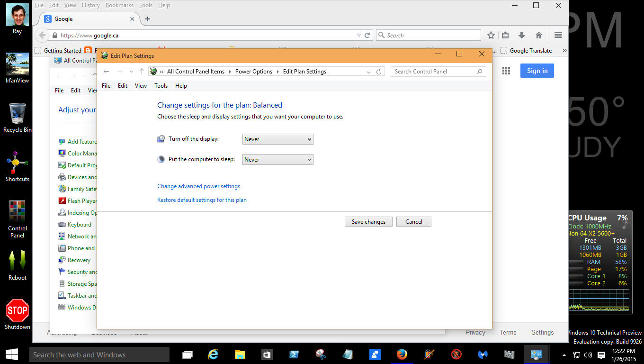644x364 pixels.
Task: Open File menu in All Control Panel window
Action: click(59, 91)
